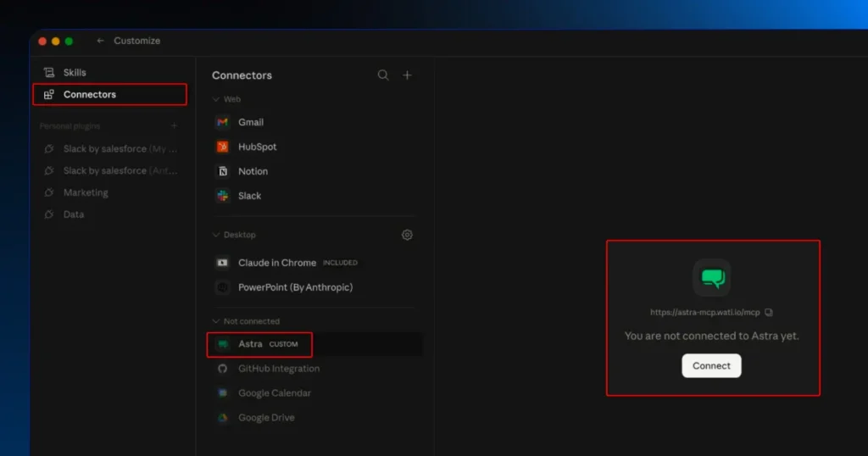868x456 pixels.
Task: Search connectors with the magnifier icon
Action: coord(383,75)
